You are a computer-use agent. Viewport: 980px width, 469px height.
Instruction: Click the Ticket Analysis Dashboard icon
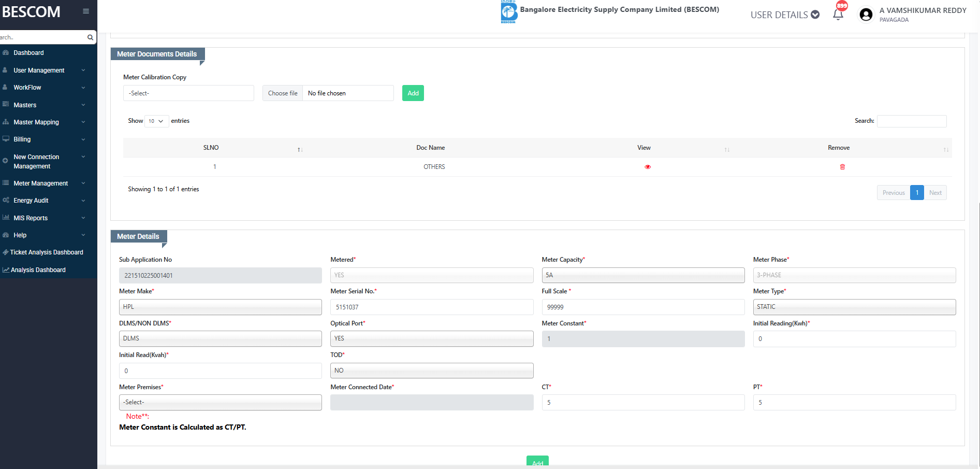(x=5, y=252)
